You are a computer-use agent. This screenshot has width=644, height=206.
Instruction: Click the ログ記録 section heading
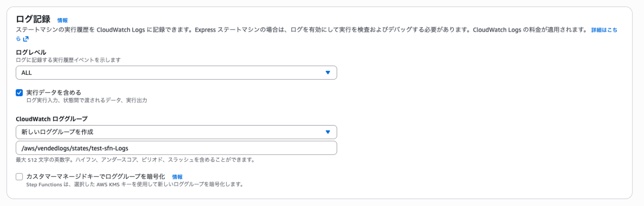tap(33, 19)
